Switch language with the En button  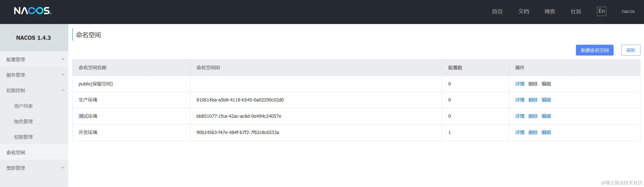[601, 11]
